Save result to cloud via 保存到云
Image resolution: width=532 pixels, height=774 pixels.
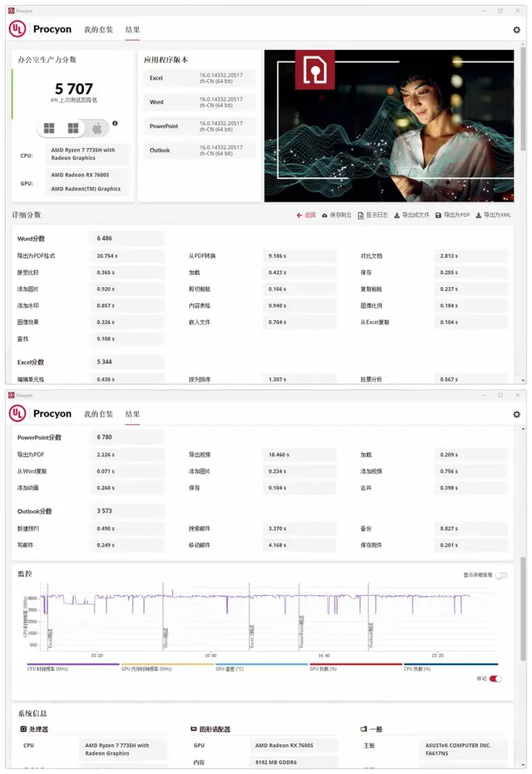[336, 215]
